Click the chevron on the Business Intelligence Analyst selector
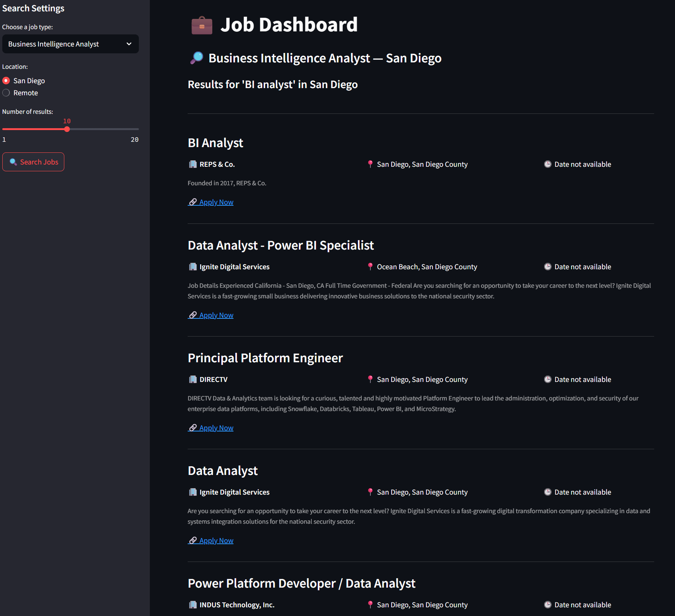 click(128, 44)
